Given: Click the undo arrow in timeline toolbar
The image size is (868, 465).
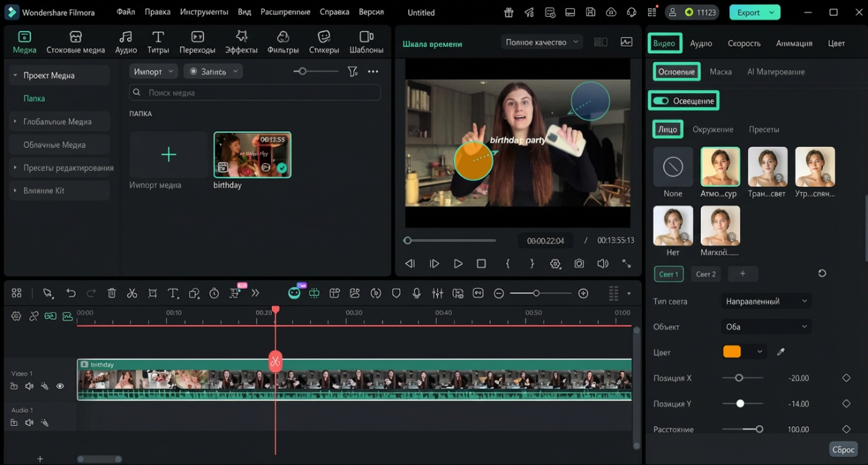Looking at the screenshot, I should coord(70,294).
